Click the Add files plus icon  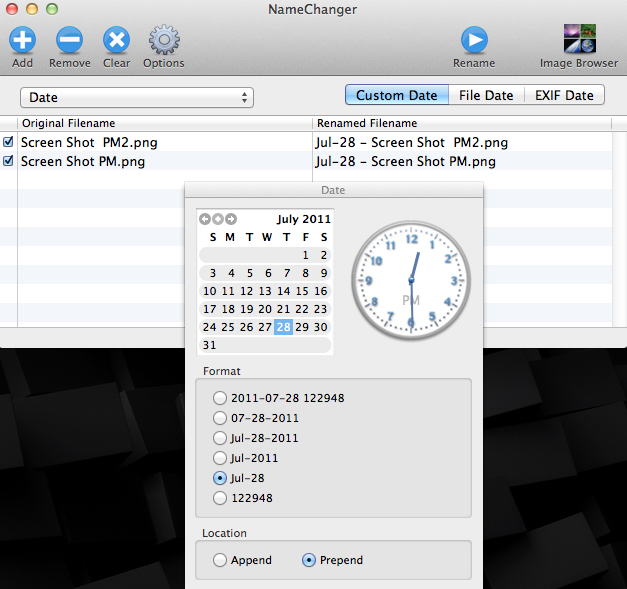(x=22, y=40)
